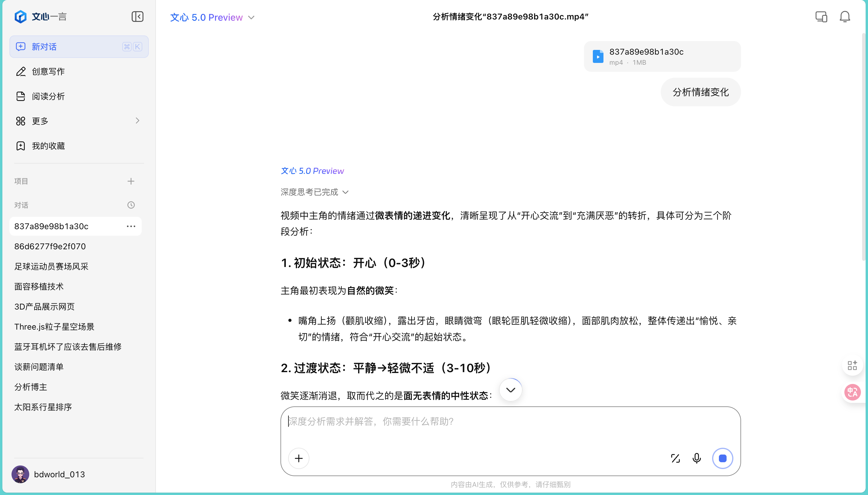The image size is (868, 495).
Task: Open the 文心 5.0 Preview model dropdown
Action: tap(212, 17)
